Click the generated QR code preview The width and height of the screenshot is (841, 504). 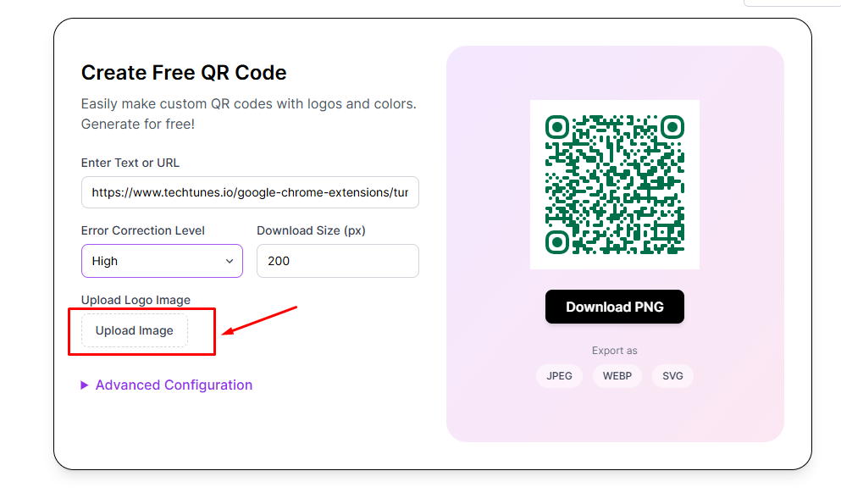[x=615, y=185]
